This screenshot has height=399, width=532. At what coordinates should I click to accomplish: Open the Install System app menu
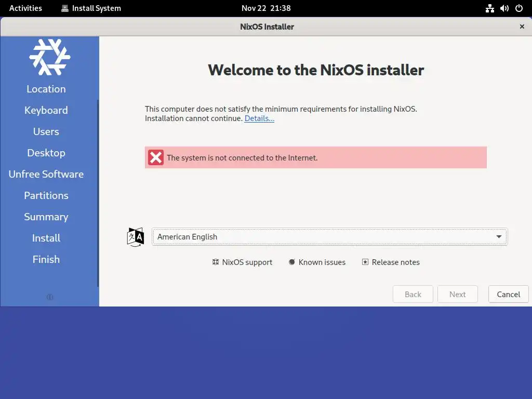[91, 8]
